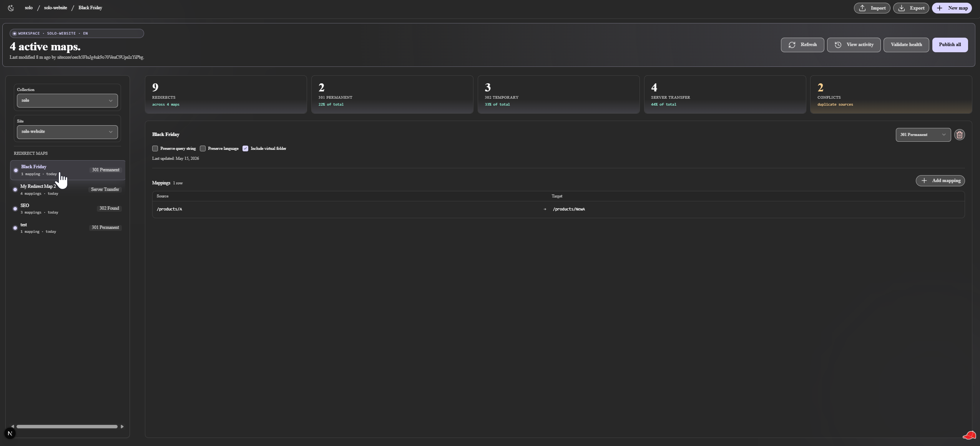Click the Export button
The width and height of the screenshot is (980, 446).
click(911, 8)
